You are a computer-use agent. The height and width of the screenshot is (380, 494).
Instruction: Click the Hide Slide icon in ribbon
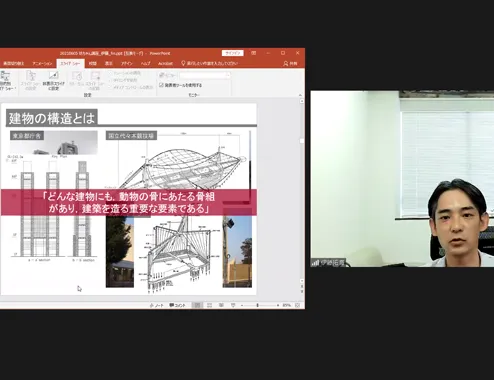54,81
